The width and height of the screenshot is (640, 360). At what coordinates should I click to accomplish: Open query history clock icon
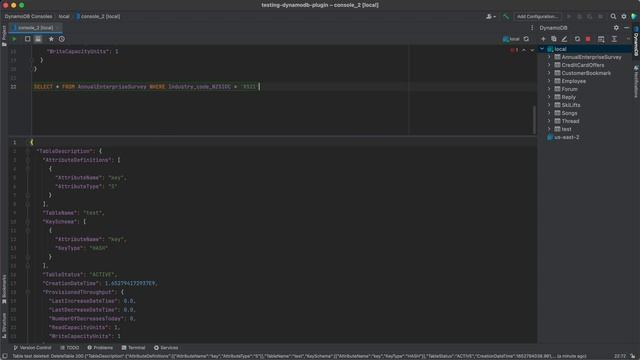pos(62,39)
